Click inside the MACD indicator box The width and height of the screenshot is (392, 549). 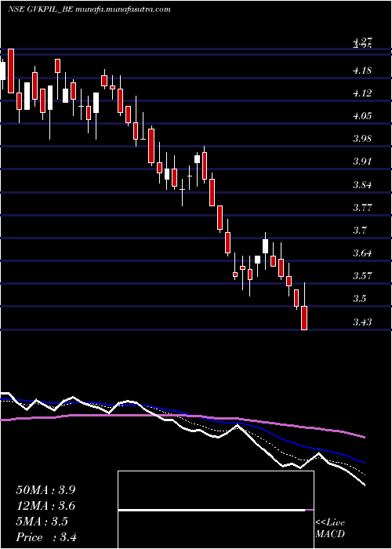click(216, 510)
